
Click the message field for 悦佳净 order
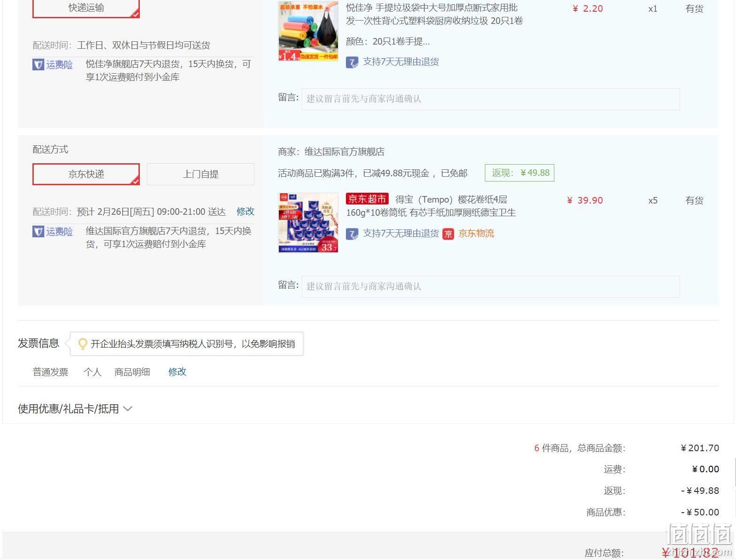[x=491, y=99]
